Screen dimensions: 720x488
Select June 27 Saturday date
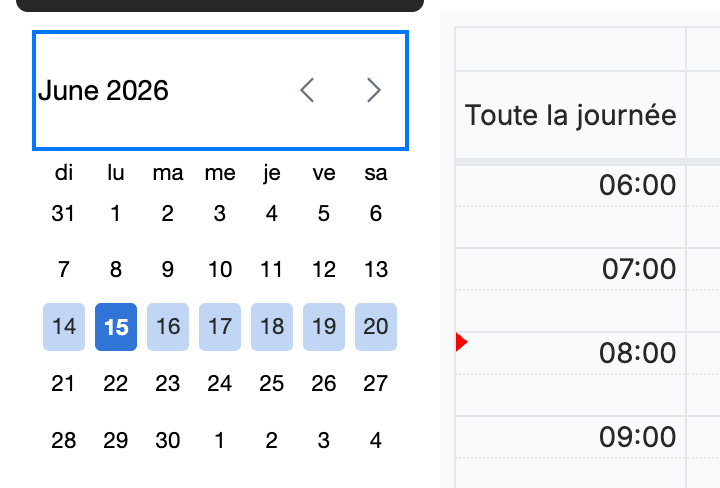pyautogui.click(x=376, y=383)
